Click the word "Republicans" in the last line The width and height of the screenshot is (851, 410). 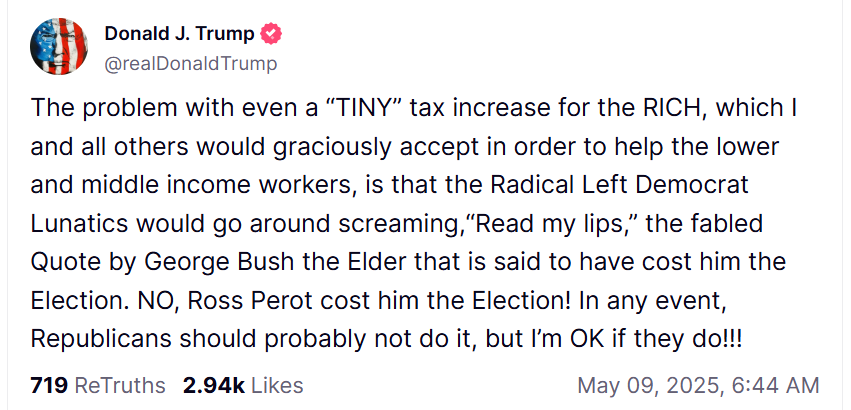click(x=102, y=340)
